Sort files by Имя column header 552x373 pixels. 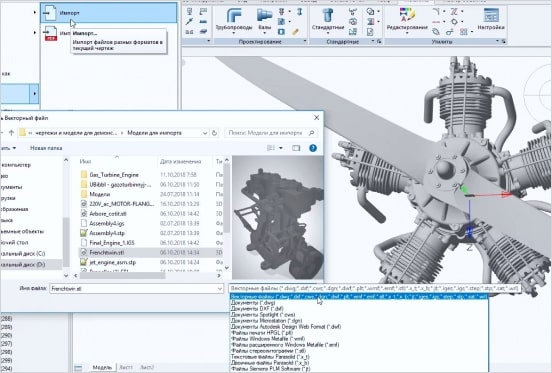pyautogui.click(x=85, y=162)
